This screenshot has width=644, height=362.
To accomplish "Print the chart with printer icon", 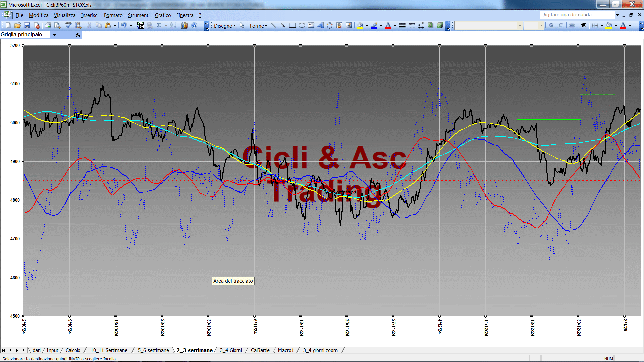I will (x=48, y=25).
